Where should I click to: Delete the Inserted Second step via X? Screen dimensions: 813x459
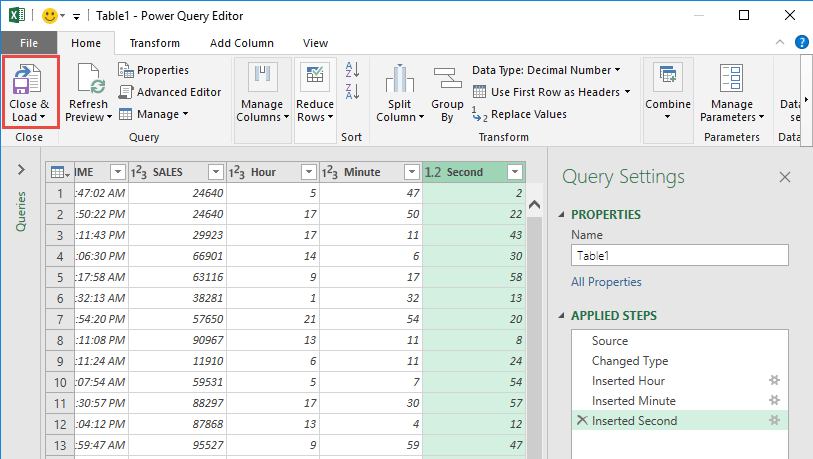[x=582, y=420]
